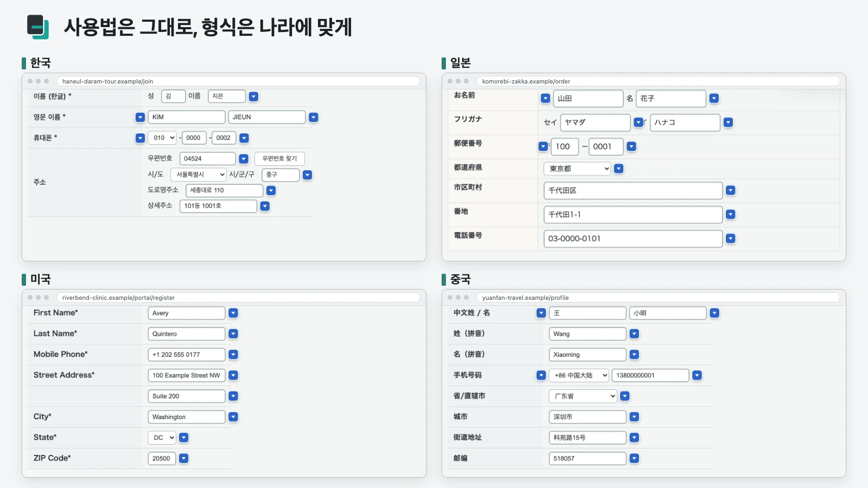Open the 010 phone prefix dropdown

point(162,138)
